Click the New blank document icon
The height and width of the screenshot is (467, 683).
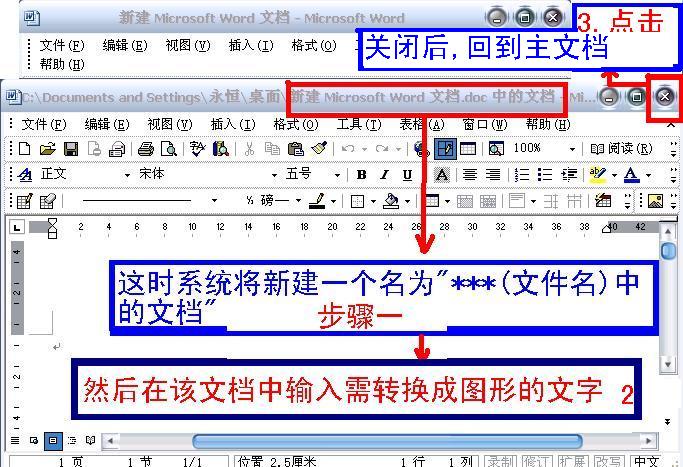25,149
